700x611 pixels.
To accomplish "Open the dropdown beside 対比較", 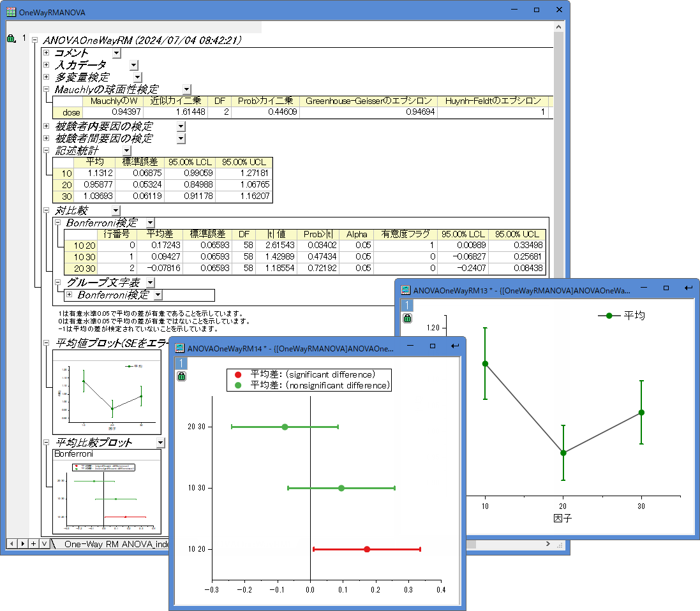I will 115,210.
